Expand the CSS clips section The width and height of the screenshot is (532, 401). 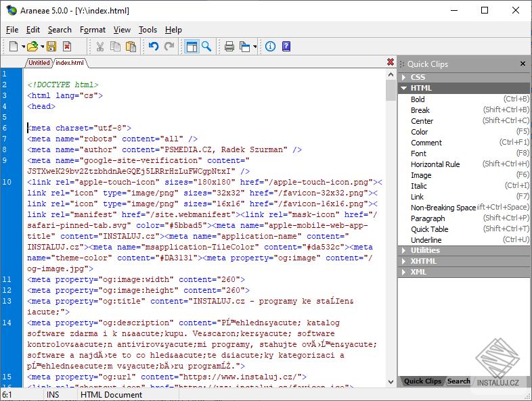(418, 77)
